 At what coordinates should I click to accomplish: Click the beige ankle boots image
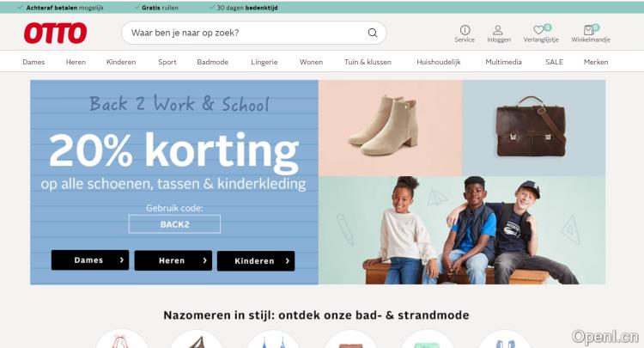[383, 125]
